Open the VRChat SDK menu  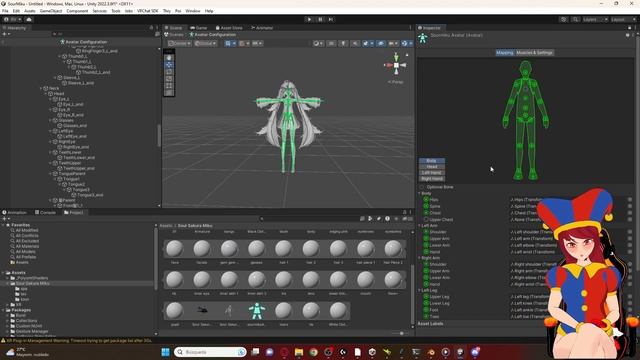[x=147, y=11]
